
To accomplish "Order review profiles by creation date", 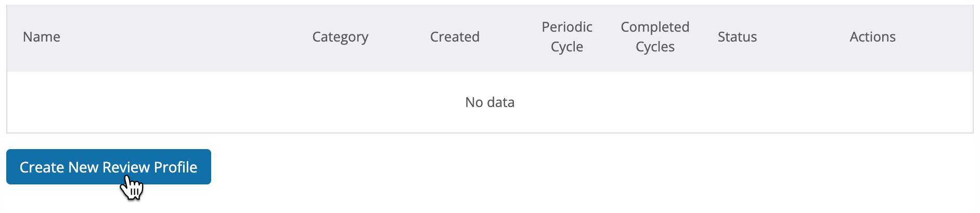I will (455, 37).
